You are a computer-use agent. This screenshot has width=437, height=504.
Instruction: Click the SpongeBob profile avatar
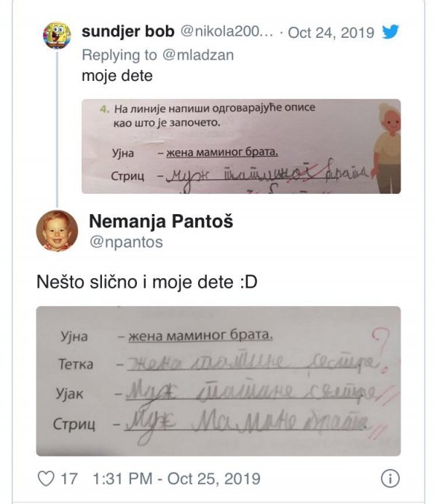tap(58, 34)
